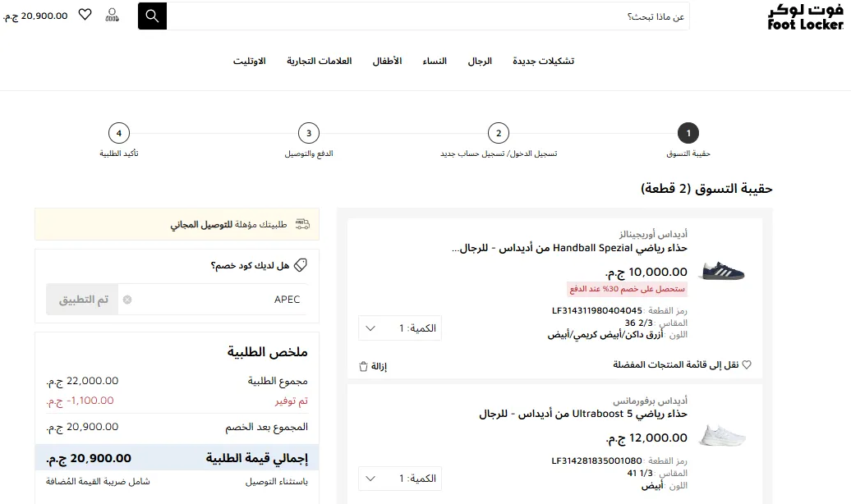Click order subtotal 22,000.00 ج.م

[x=82, y=382]
